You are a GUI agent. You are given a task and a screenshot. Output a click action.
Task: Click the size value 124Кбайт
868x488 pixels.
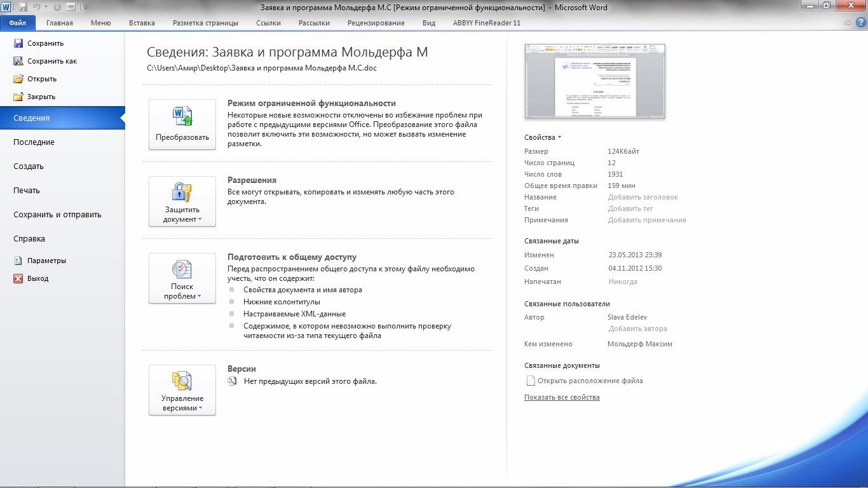624,151
